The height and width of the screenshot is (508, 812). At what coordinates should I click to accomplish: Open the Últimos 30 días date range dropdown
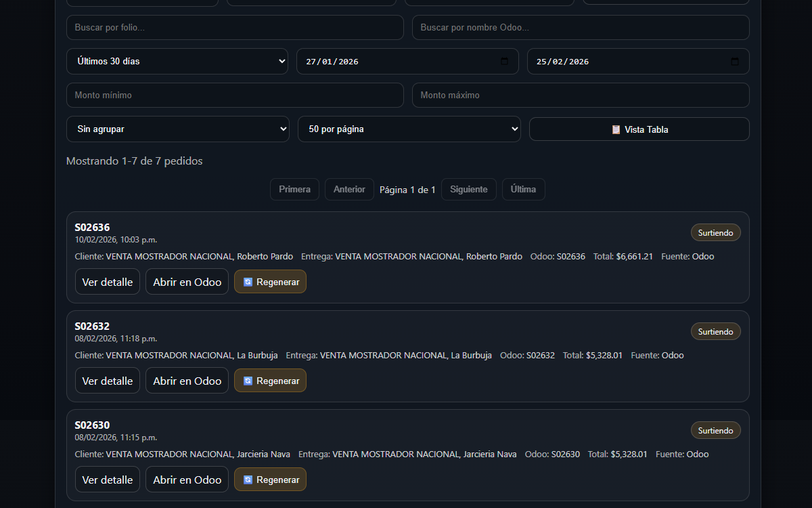click(x=177, y=61)
